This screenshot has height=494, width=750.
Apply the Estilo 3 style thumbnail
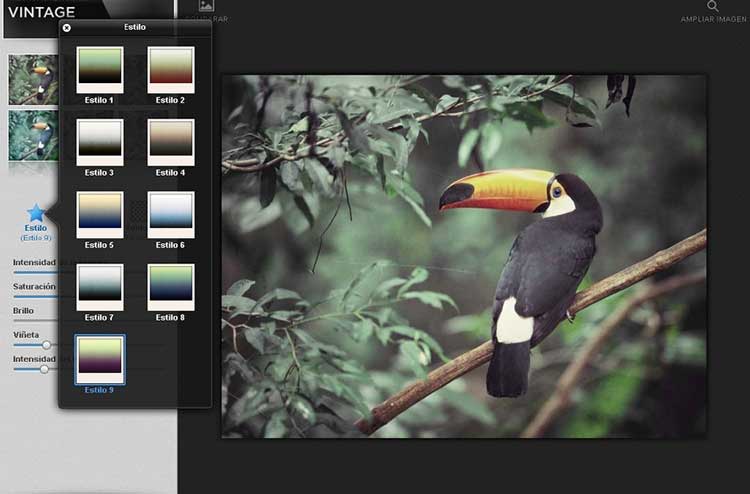100,140
